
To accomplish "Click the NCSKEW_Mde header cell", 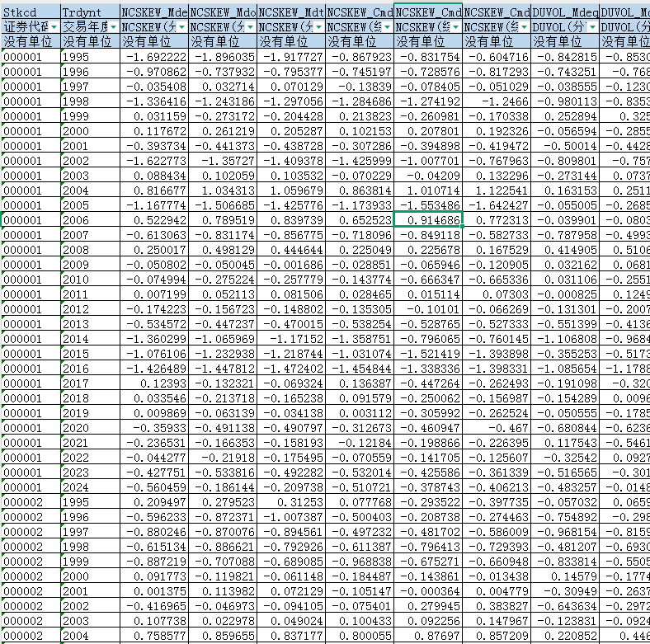I will (154, 12).
